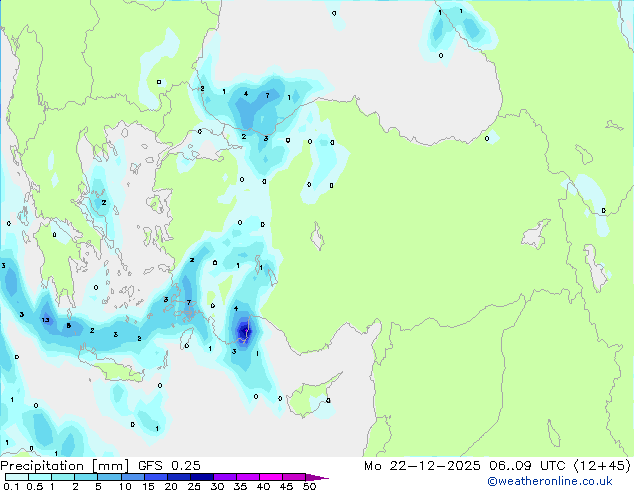Click the legend label '50'

coord(309,486)
